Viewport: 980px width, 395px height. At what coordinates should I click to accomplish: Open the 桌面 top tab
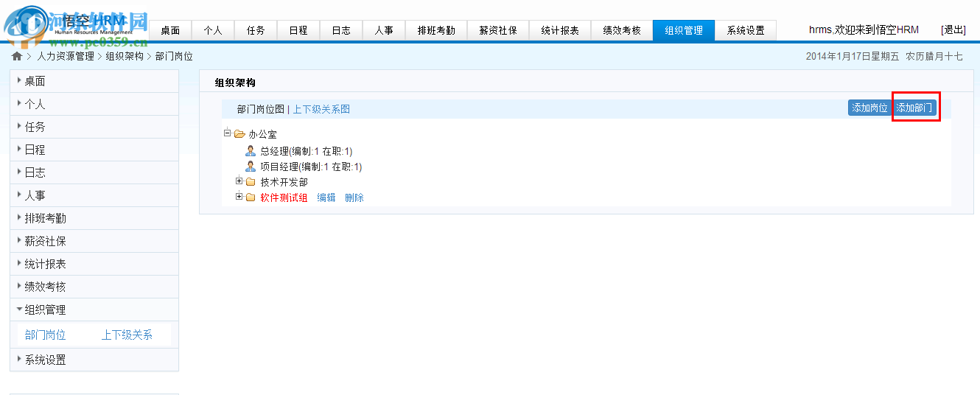170,31
